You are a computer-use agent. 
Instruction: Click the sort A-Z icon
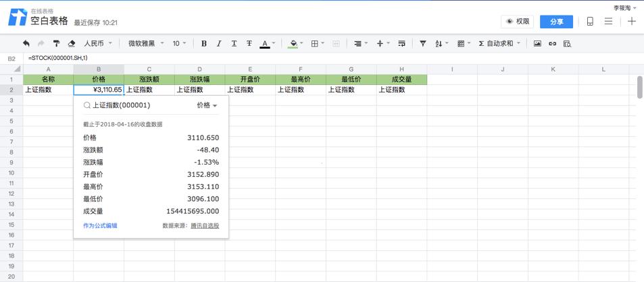click(x=439, y=43)
